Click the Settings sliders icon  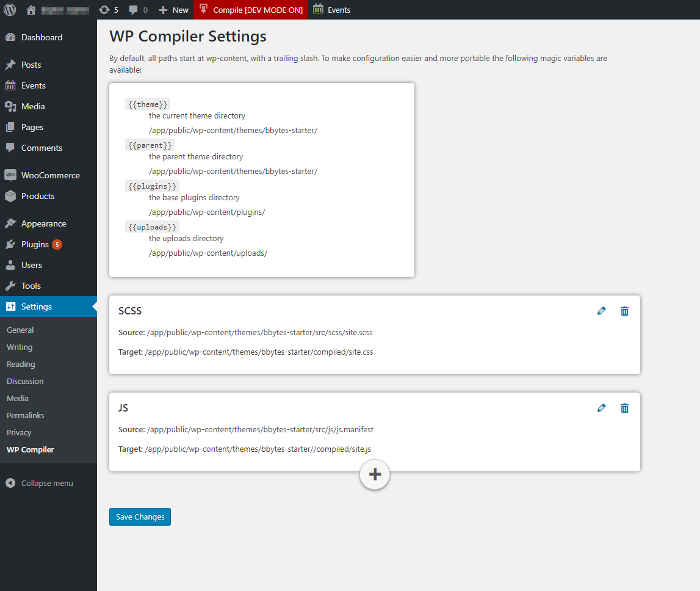[10, 306]
